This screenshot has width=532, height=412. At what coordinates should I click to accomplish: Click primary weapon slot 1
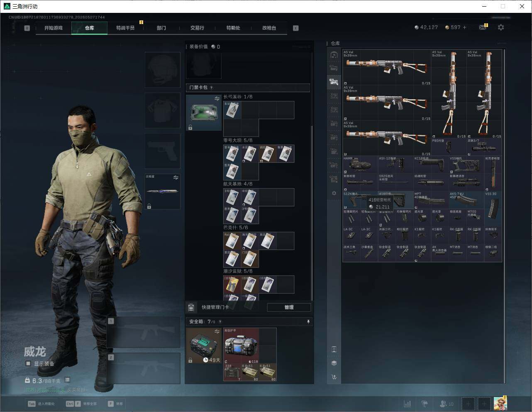click(x=144, y=332)
